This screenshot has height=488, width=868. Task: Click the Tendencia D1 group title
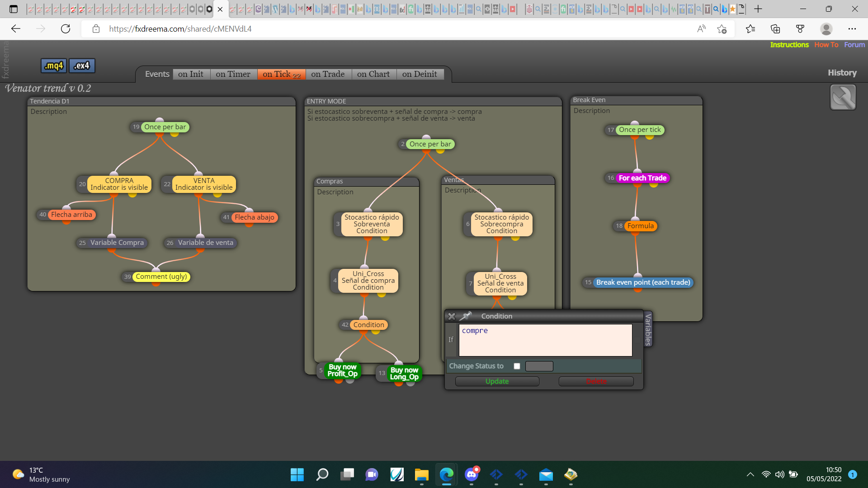[50, 101]
